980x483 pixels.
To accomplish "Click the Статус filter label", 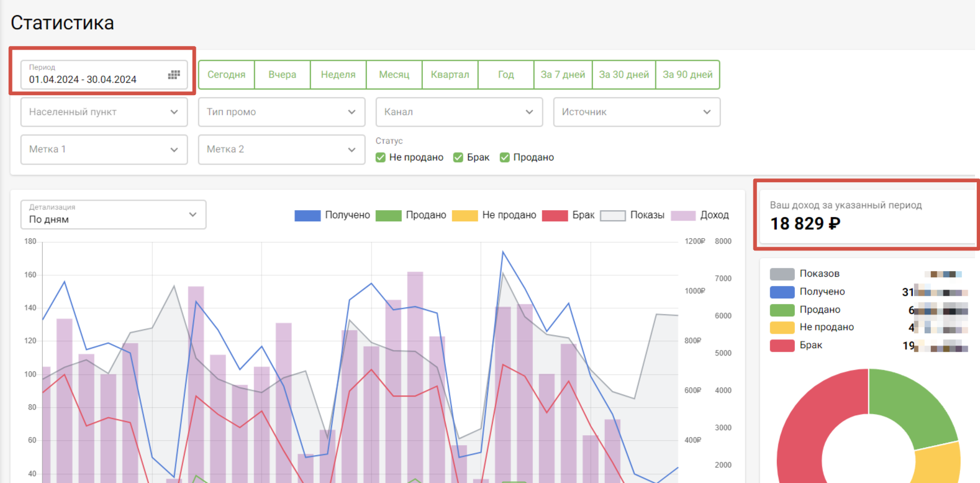I will (389, 141).
